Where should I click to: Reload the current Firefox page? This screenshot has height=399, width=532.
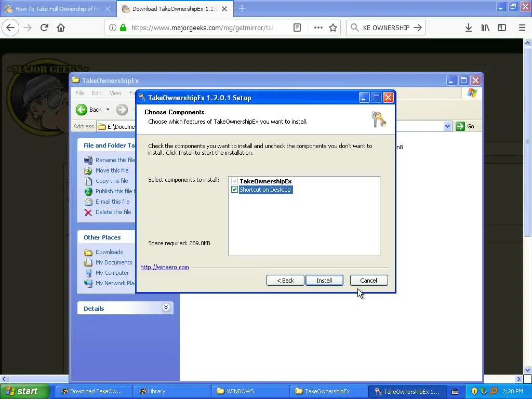coord(44,28)
